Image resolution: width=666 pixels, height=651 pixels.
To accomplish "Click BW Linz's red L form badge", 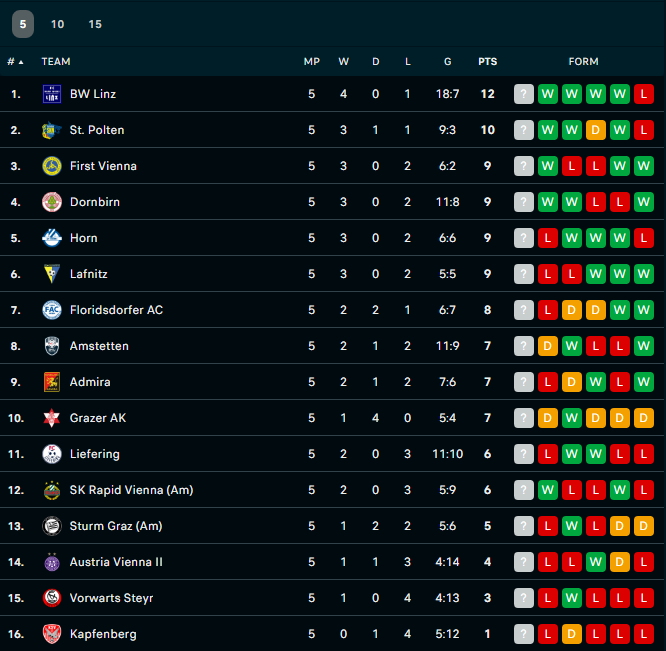I will click(644, 94).
